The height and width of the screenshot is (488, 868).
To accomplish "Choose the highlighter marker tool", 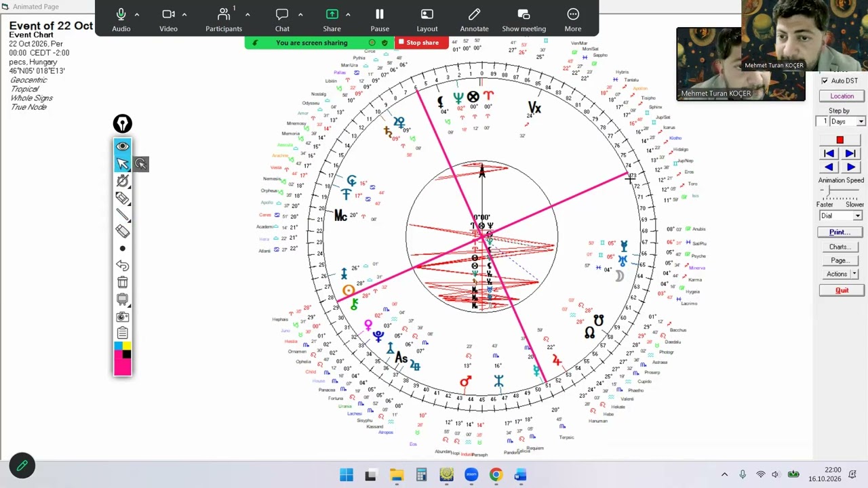I will (x=123, y=197).
